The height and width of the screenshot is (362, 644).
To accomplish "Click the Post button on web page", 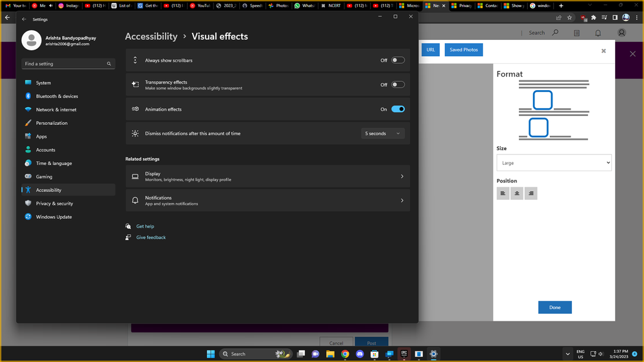I will 372,343.
